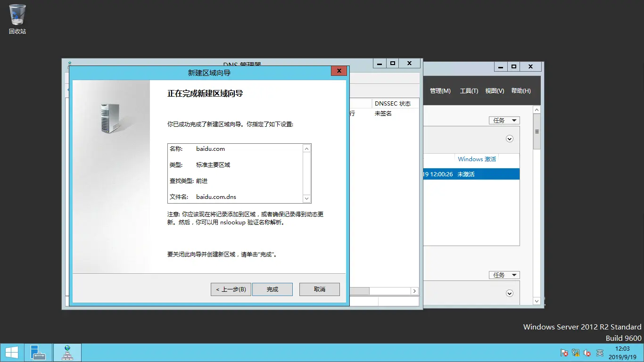The width and height of the screenshot is (644, 362).
Task: Cancel the wizard with 取消
Action: point(320,289)
